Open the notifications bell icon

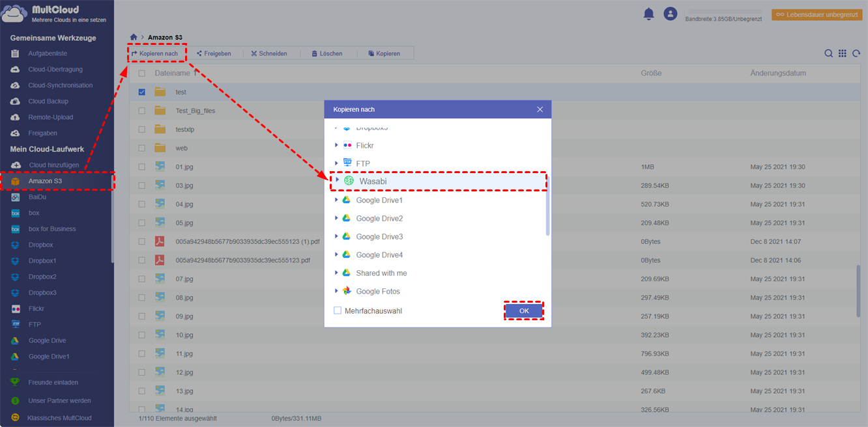[x=648, y=14]
